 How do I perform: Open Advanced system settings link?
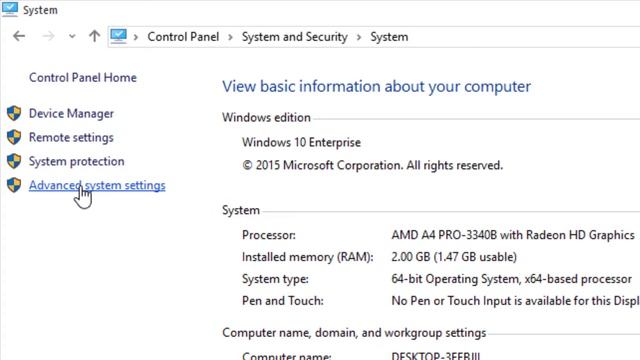click(x=97, y=185)
